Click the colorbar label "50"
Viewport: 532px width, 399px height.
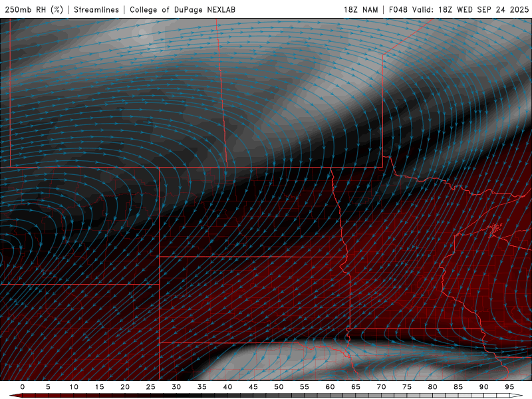point(279,387)
